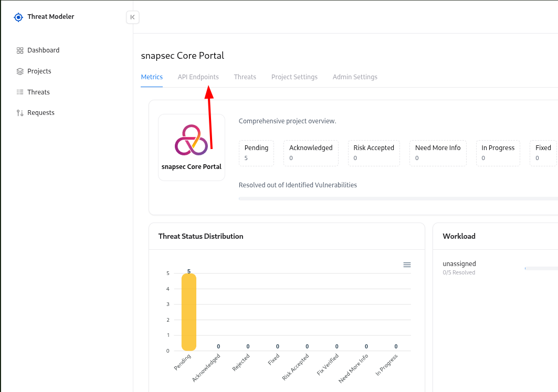Click the Risk Accepted axis label in chart
558x392 pixels.
(296, 367)
